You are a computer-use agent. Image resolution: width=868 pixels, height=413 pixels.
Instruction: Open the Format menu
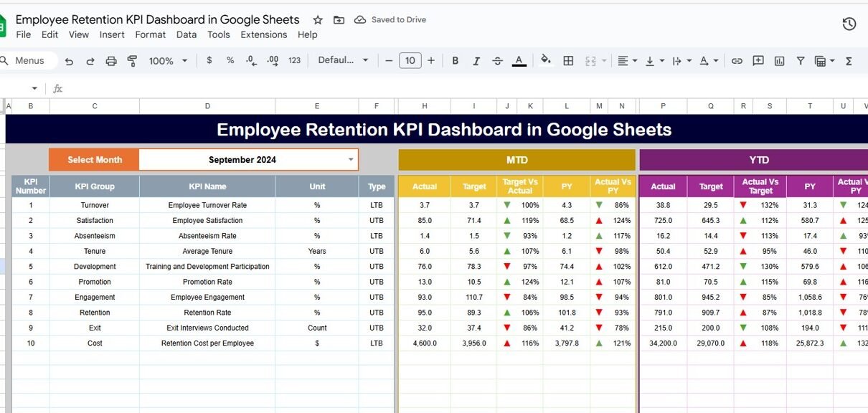click(150, 34)
